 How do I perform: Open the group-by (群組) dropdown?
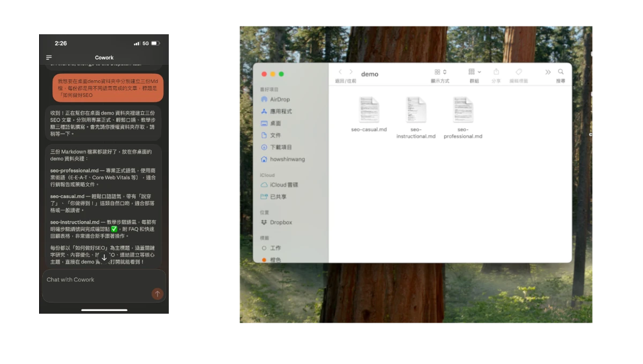click(474, 72)
